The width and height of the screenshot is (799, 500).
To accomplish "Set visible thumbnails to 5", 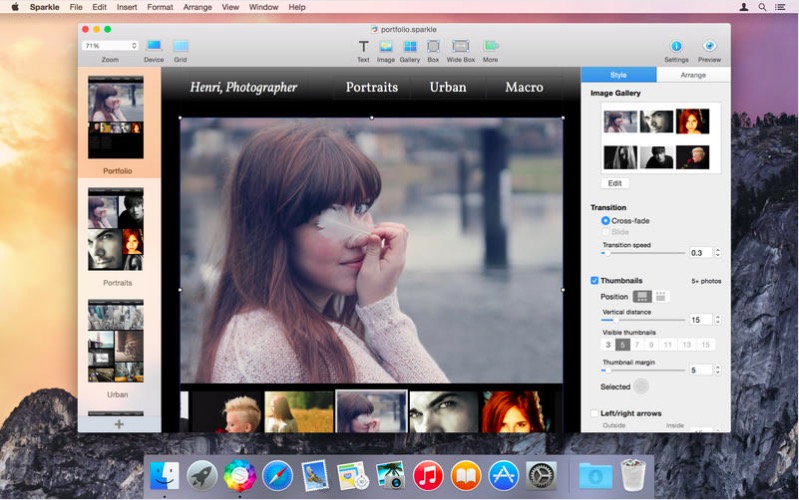I will pos(622,345).
